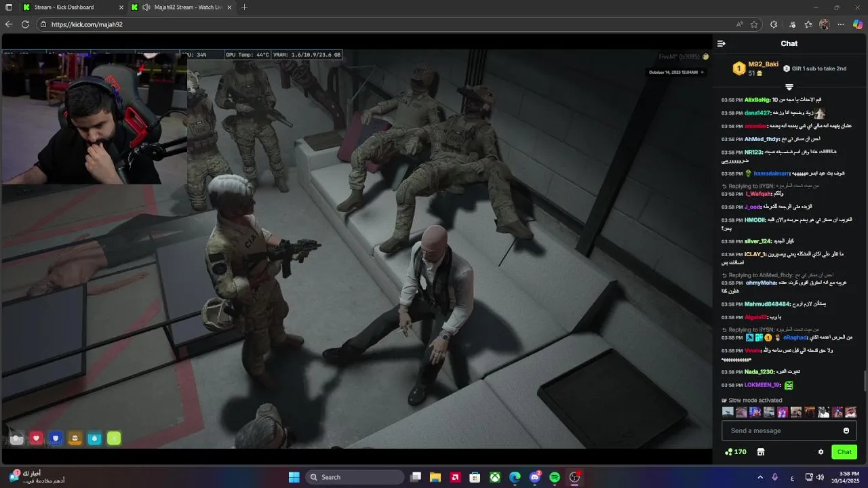Open Nada_1230's username in chat

pos(759,371)
